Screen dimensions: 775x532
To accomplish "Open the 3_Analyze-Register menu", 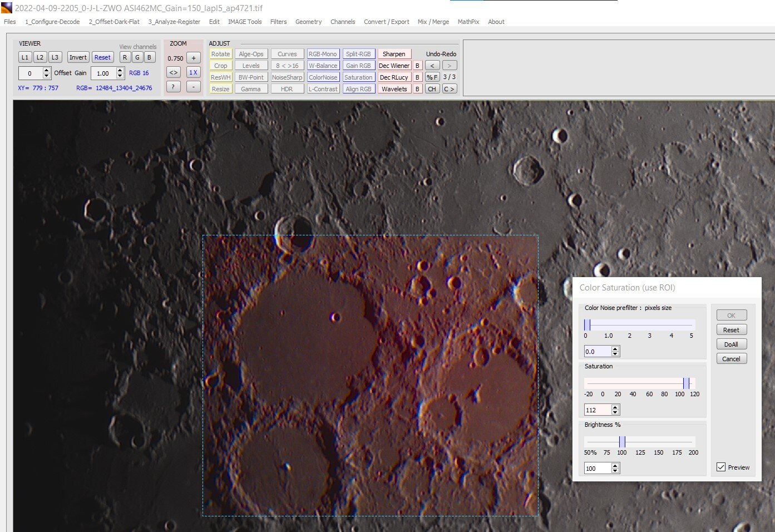I will pyautogui.click(x=174, y=22).
